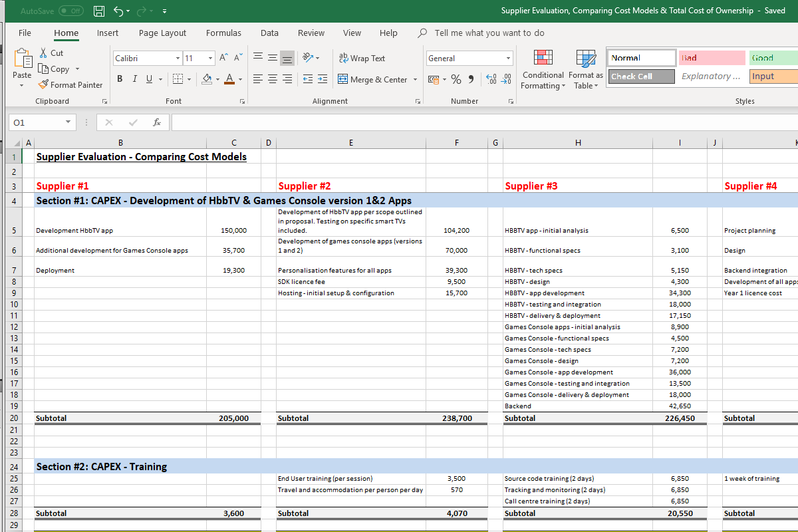
Task: Apply the Check Cell style
Action: click(x=640, y=76)
